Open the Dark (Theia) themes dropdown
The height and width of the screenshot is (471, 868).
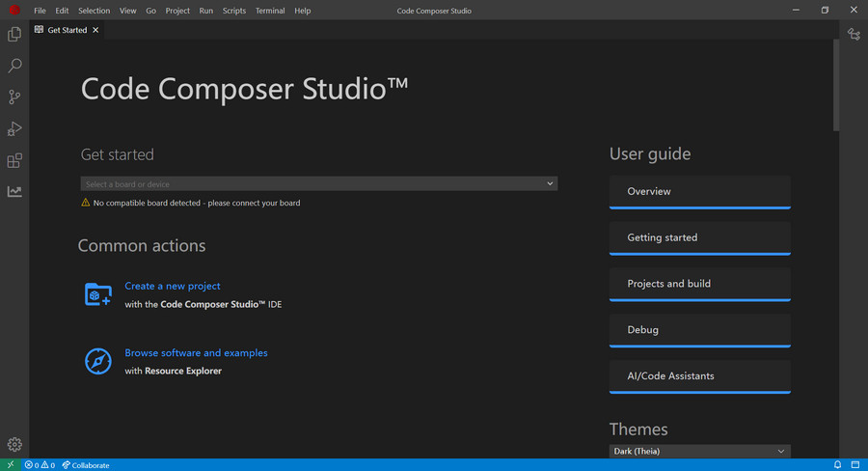click(699, 451)
